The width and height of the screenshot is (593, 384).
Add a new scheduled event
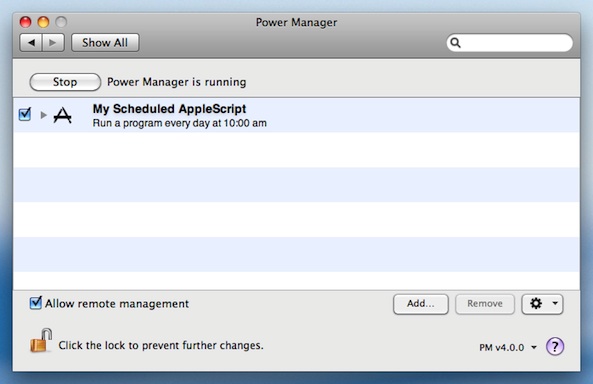pos(421,304)
